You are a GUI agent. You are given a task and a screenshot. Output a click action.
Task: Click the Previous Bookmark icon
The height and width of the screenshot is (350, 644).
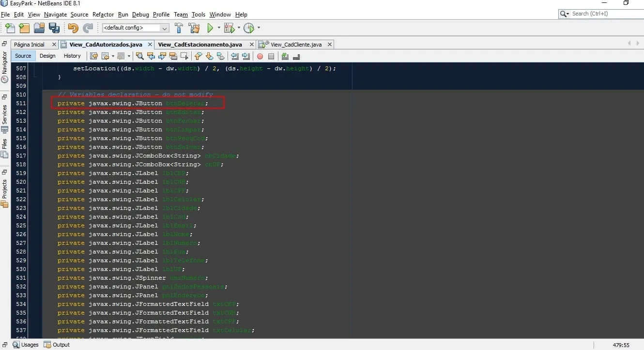pyautogui.click(x=199, y=56)
